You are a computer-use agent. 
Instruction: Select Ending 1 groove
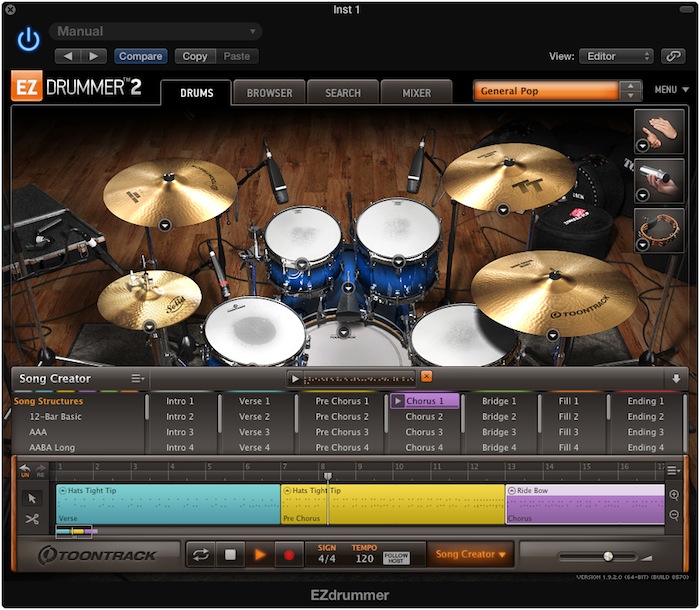coord(646,401)
